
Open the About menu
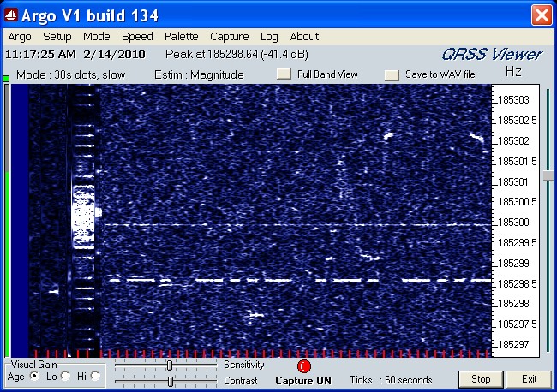coord(304,37)
